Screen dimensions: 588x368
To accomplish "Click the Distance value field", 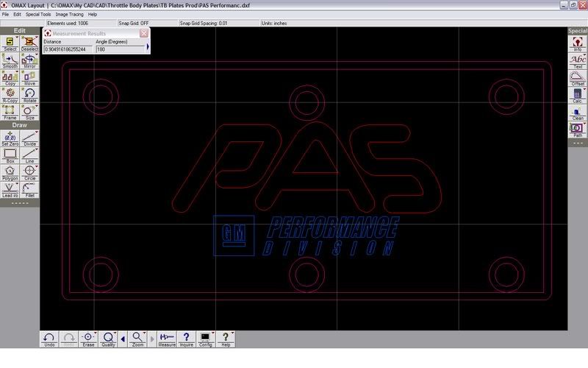I will click(x=68, y=49).
